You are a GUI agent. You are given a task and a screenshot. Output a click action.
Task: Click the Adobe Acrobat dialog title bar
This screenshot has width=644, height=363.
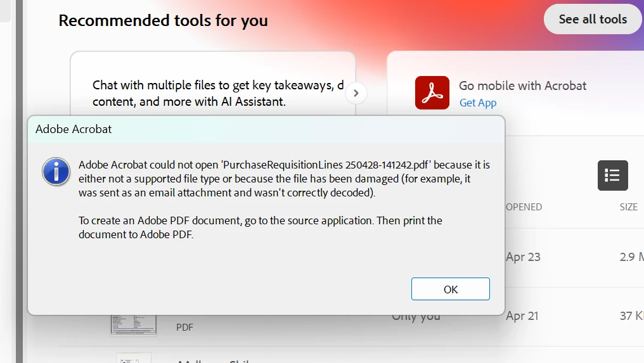pos(266,129)
